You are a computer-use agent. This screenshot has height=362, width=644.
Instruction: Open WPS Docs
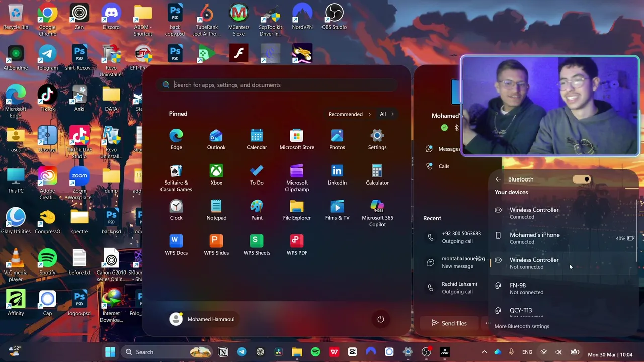(176, 245)
